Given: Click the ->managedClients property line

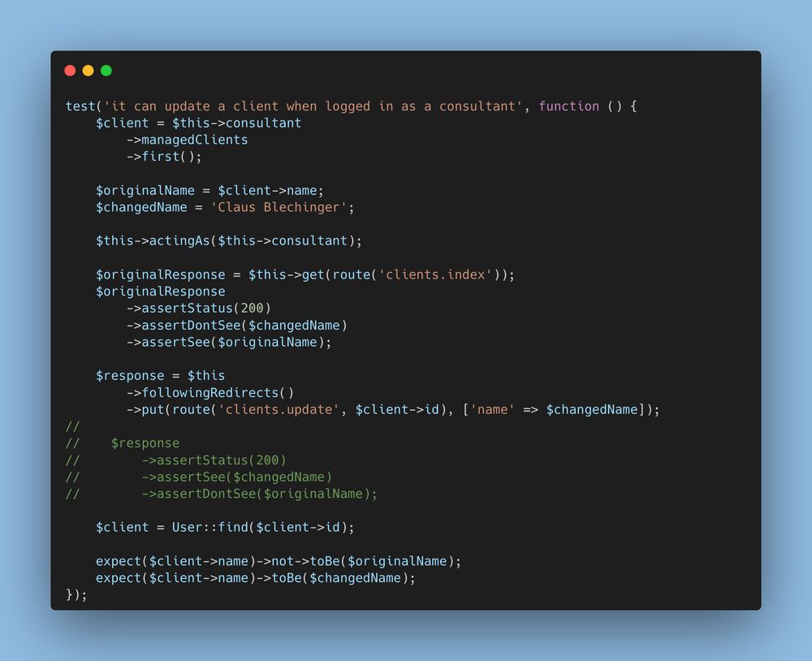Looking at the screenshot, I should (x=187, y=140).
